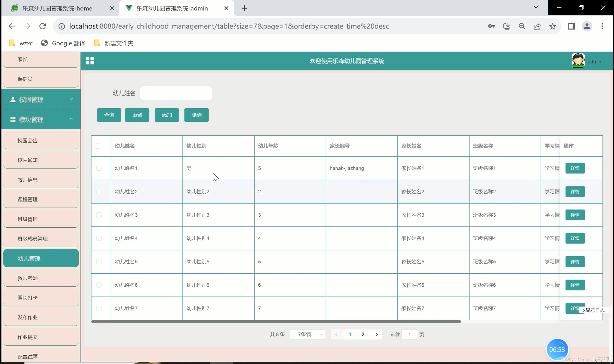Switch to the 乐森幼儿园管理系统-home tab

(57, 8)
